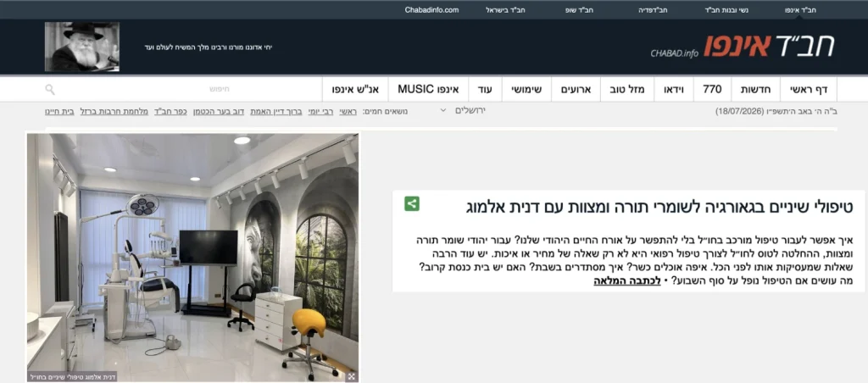Viewport: 868px width, 383px height.
Task: Open the חב"ד אינפו site logo
Action: point(742,46)
